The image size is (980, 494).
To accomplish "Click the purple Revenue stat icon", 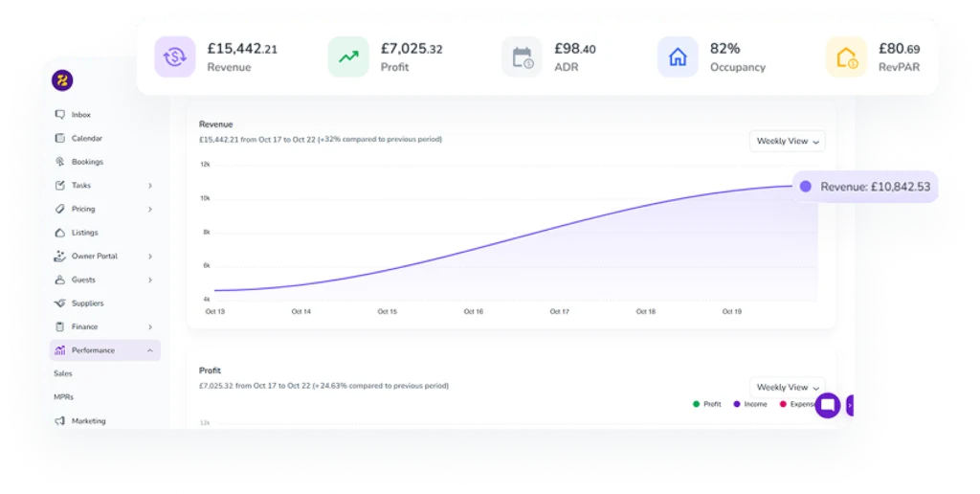I will [x=175, y=57].
